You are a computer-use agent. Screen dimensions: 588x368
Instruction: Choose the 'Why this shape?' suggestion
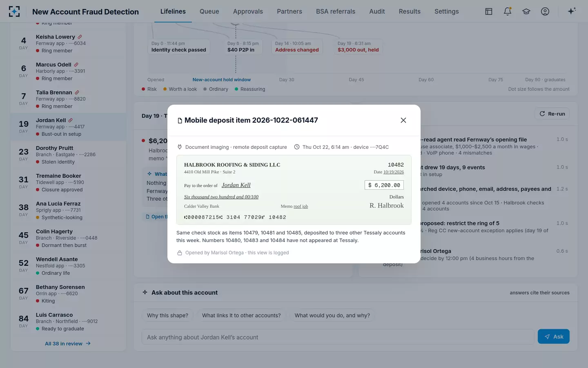click(x=167, y=315)
